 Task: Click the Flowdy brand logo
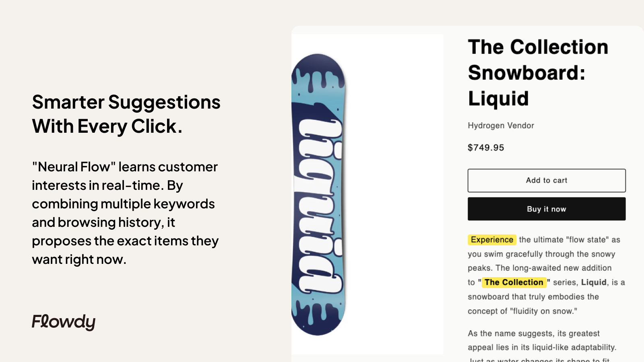pos(64,321)
